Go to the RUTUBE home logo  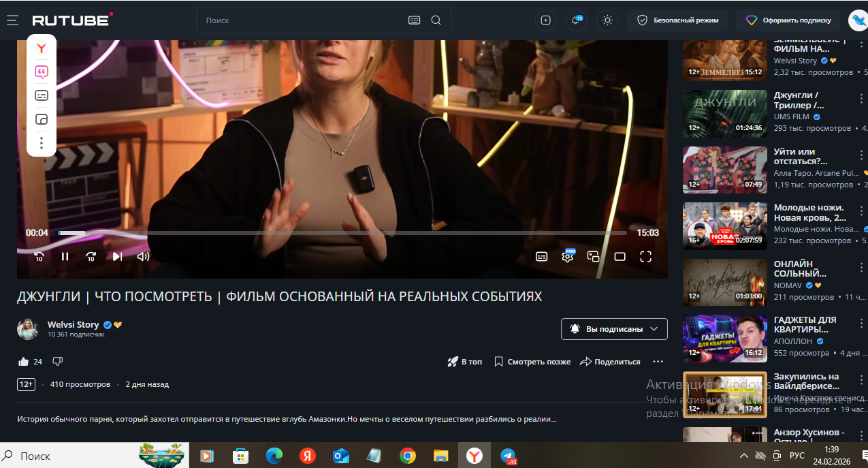[72, 20]
